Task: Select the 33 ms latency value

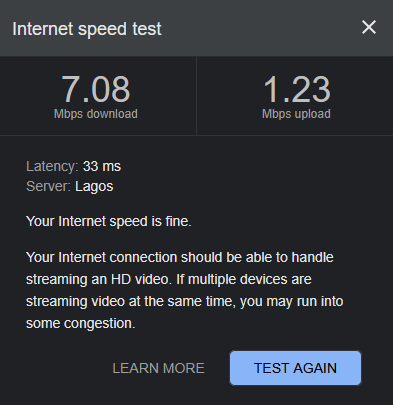Action: click(102, 166)
